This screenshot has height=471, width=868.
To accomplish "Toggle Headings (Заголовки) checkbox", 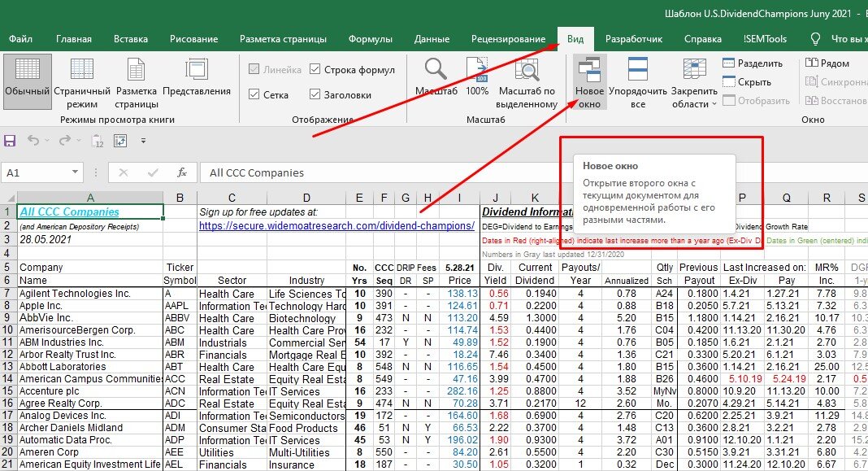I will (x=341, y=94).
